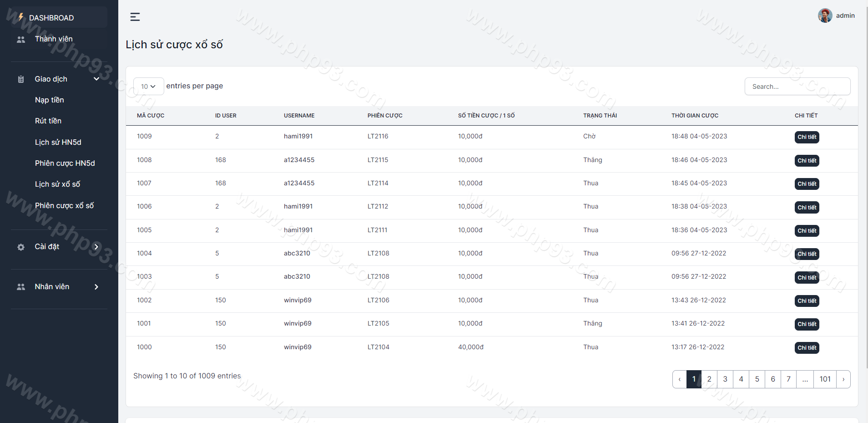868x423 pixels.
Task: Go to next page using right arrow
Action: pos(843,379)
